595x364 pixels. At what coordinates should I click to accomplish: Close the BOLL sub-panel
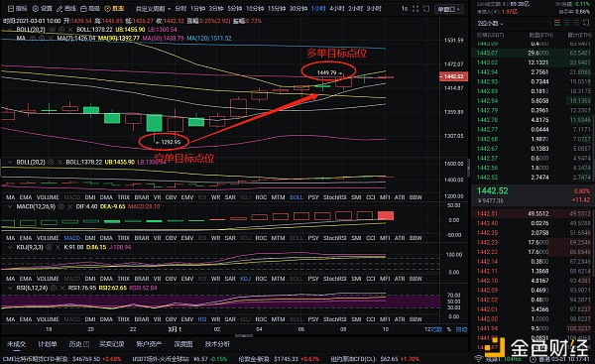point(59,162)
